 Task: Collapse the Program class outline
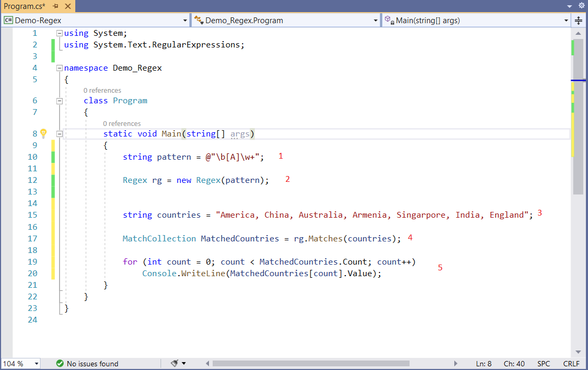(59, 101)
